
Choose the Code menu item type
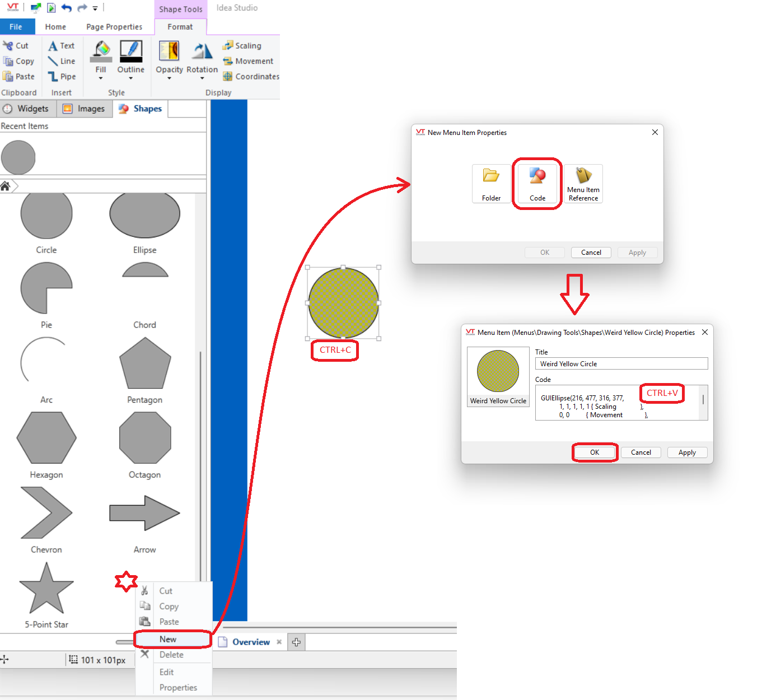(537, 183)
